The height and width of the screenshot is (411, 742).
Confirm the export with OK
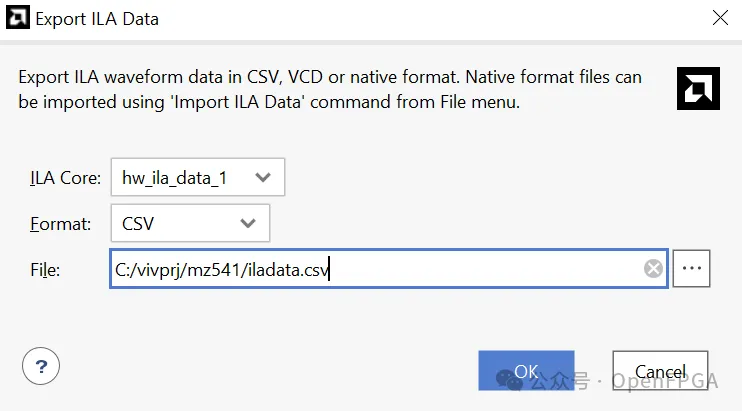pos(526,371)
